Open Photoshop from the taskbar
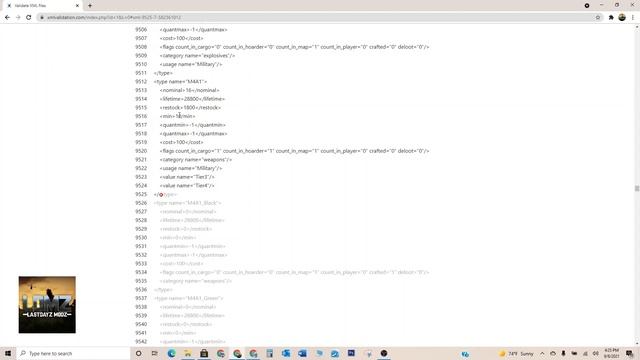The height and width of the screenshot is (360, 640). coord(351,353)
